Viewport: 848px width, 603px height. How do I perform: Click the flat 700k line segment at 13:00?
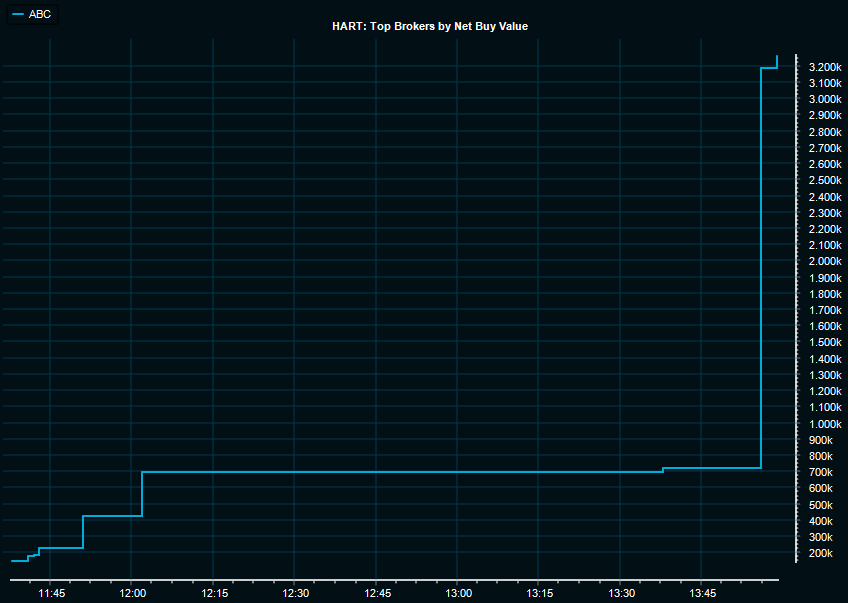[458, 471]
